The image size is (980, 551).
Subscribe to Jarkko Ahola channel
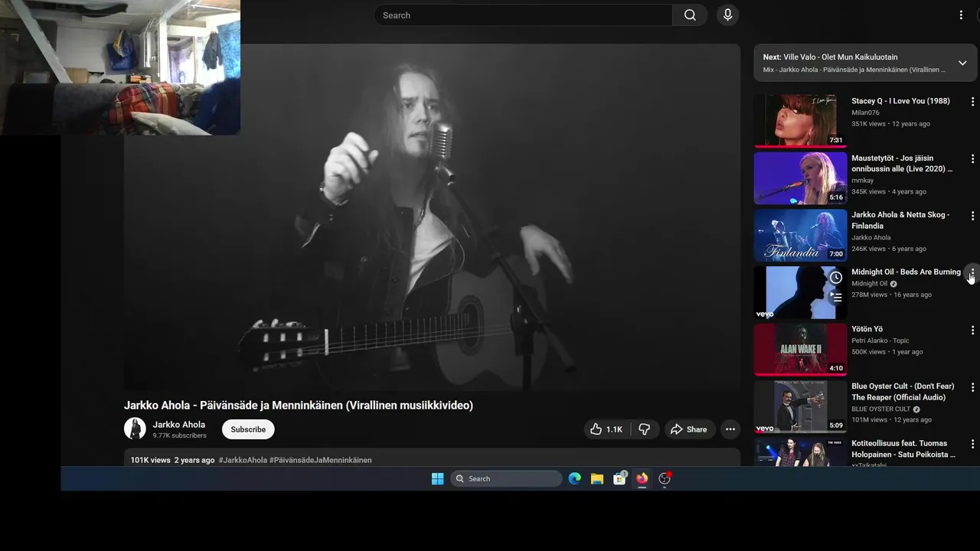[248, 429]
